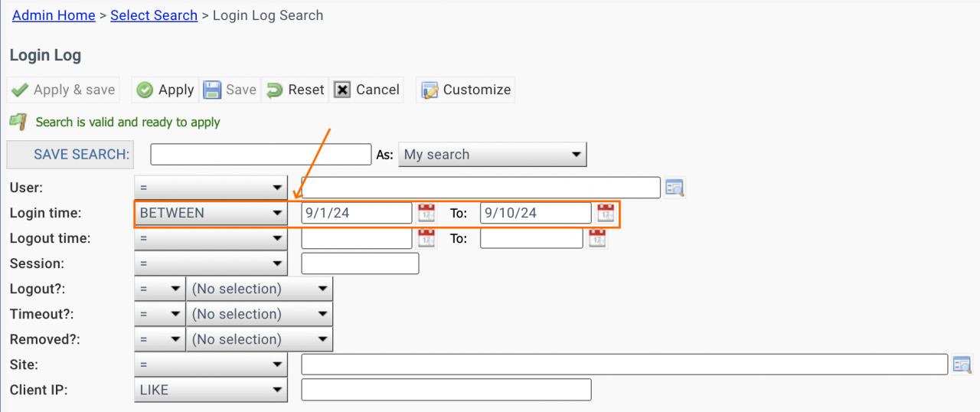Image resolution: width=980 pixels, height=412 pixels.
Task: Click the Cancel toolbar button
Action: tap(367, 90)
